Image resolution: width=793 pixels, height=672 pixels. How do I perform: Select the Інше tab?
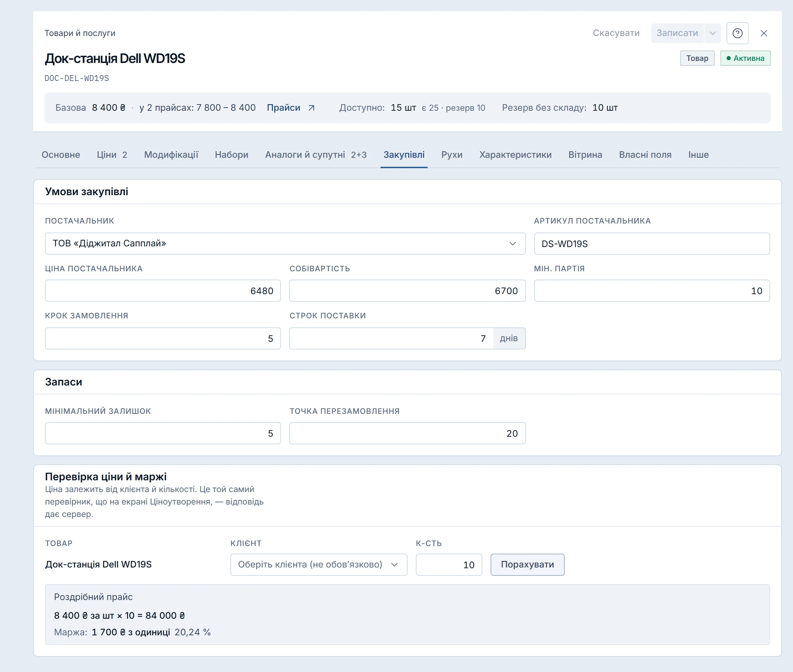point(698,155)
